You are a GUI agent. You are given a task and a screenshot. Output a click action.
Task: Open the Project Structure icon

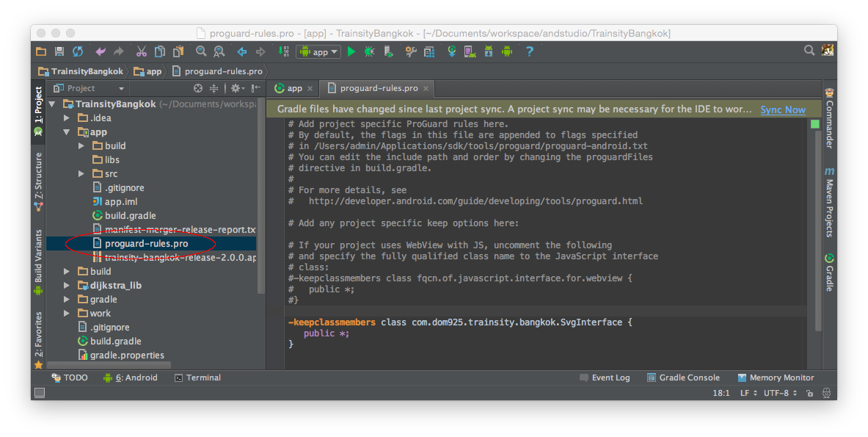[429, 51]
